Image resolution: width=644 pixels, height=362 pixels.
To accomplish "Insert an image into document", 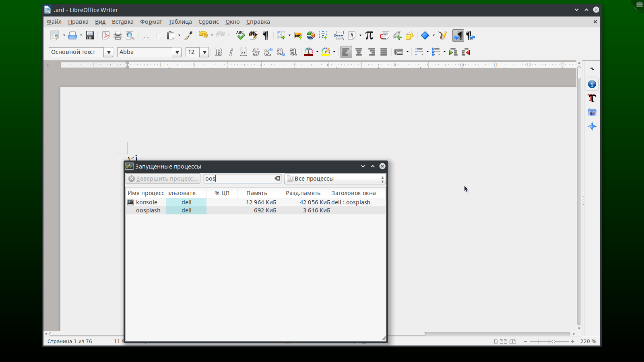I will click(x=298, y=36).
